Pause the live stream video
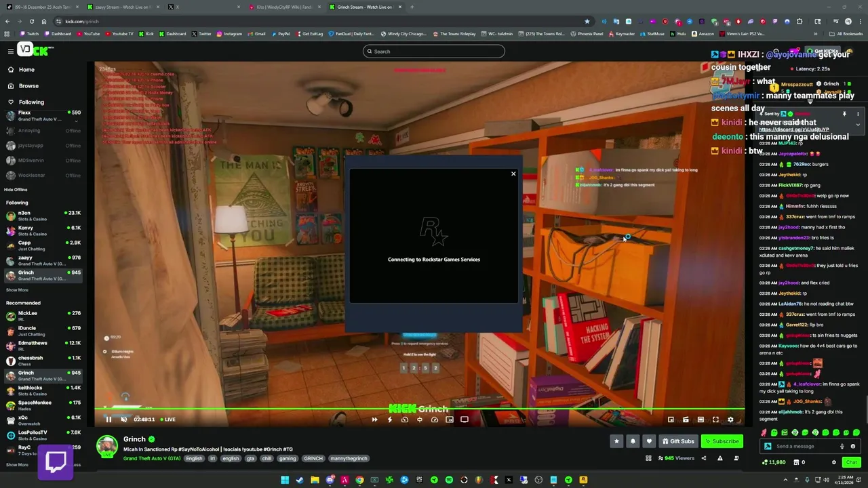This screenshot has width=868, height=488. pyautogui.click(x=108, y=420)
